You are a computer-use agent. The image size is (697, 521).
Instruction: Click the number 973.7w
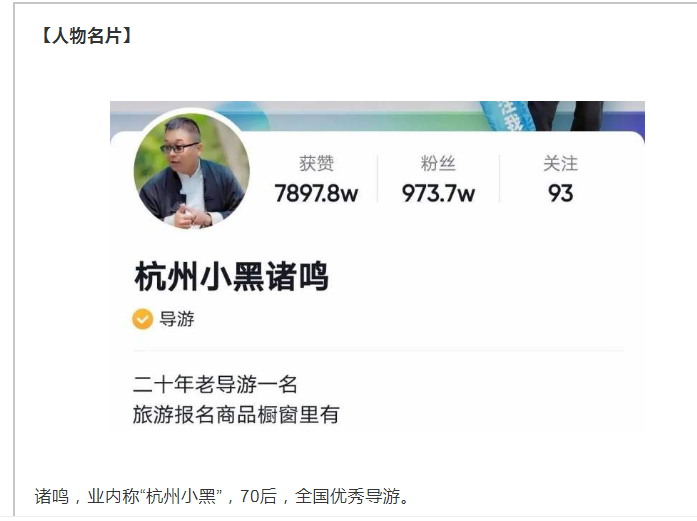[438, 193]
